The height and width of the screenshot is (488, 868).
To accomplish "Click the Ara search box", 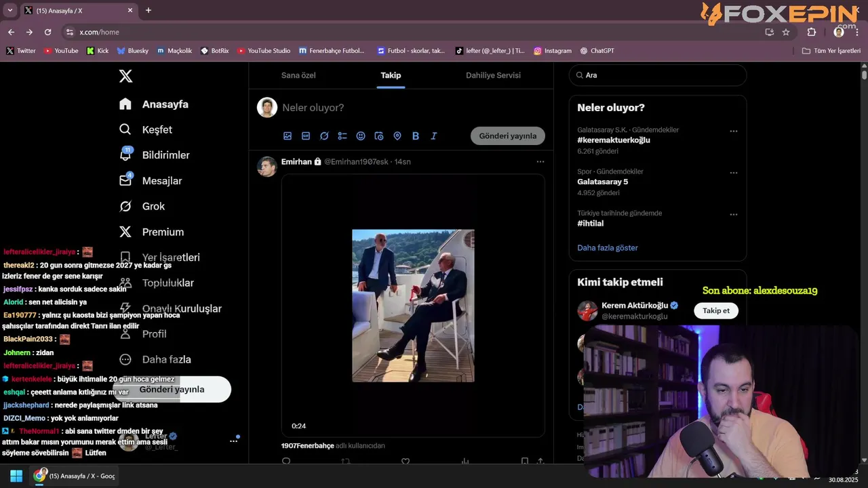I will (658, 75).
